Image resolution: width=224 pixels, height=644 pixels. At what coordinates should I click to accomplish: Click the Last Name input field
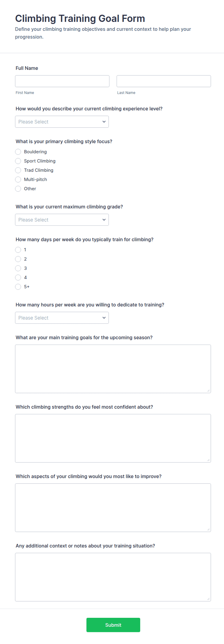164,81
